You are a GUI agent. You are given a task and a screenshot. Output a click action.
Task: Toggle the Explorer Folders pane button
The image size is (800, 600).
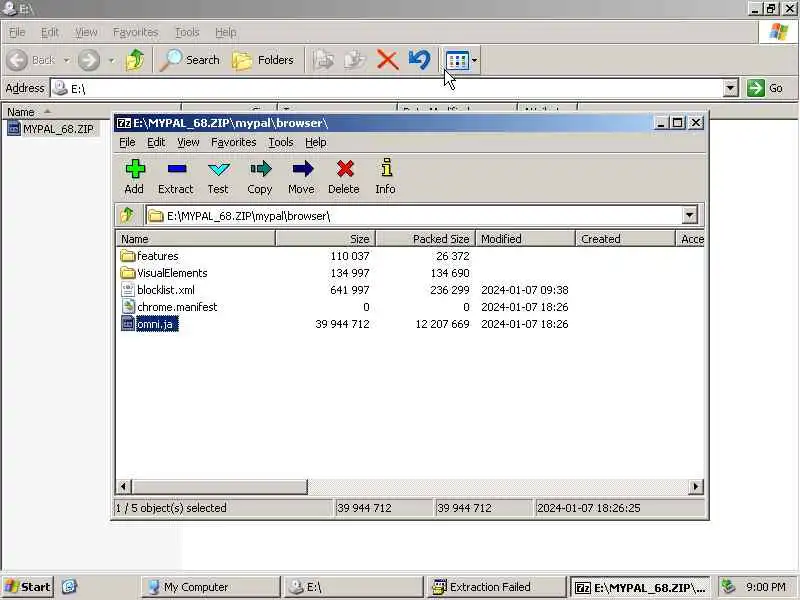click(x=263, y=60)
